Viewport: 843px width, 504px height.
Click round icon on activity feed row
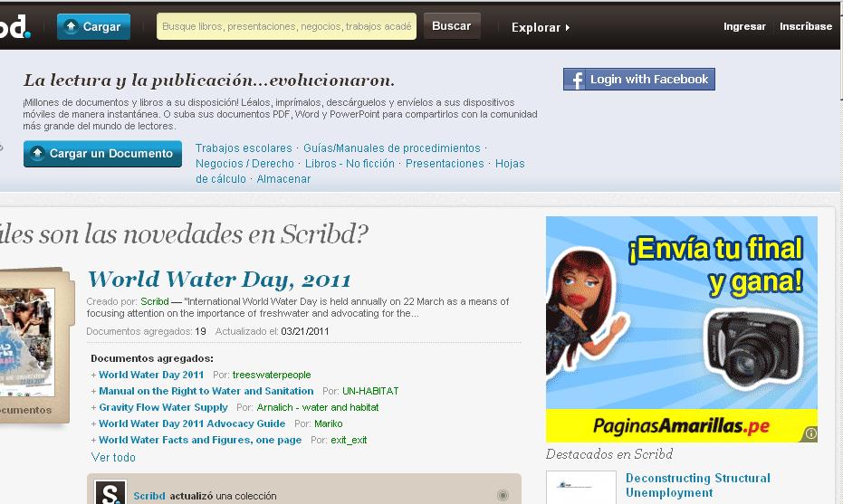point(503,495)
